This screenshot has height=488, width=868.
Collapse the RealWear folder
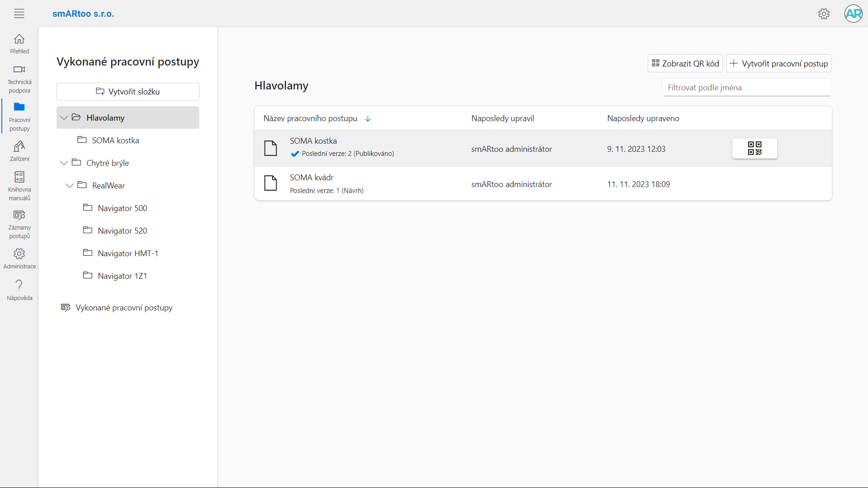[70, 186]
